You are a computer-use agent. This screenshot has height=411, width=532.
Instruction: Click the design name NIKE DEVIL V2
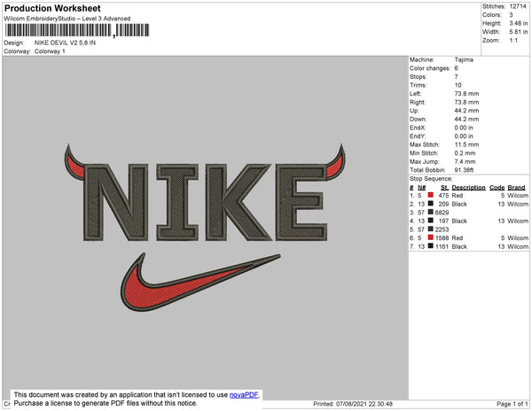(65, 43)
